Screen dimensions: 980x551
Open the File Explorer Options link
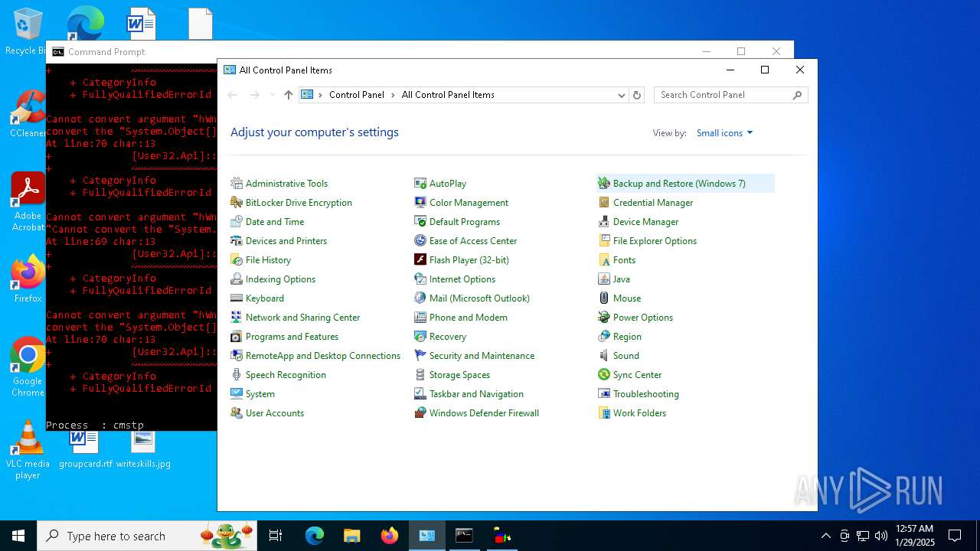[x=655, y=241]
